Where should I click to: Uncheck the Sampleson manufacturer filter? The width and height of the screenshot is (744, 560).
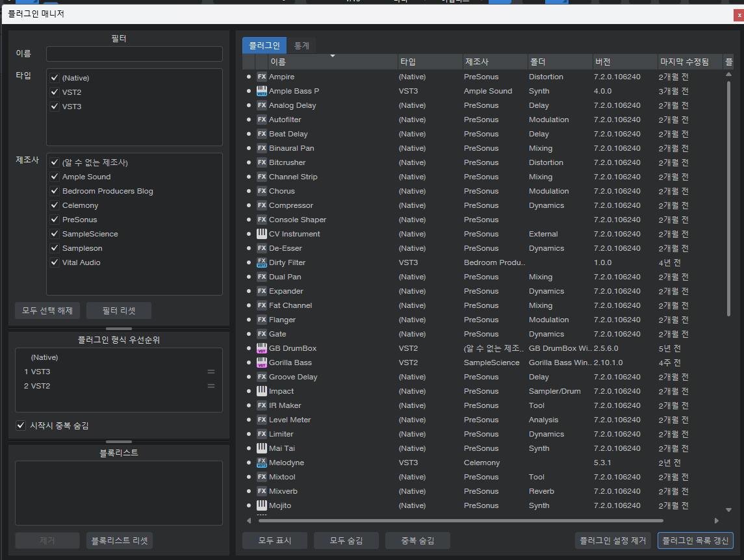55,248
